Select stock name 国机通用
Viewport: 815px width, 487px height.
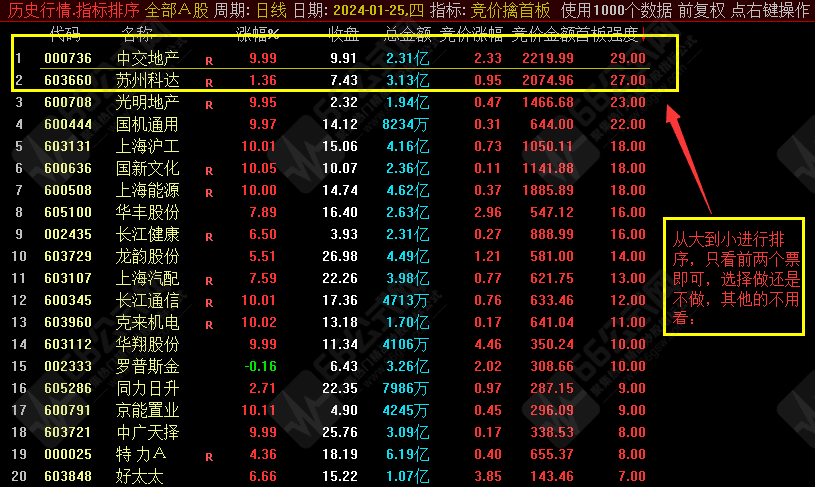click(x=148, y=124)
